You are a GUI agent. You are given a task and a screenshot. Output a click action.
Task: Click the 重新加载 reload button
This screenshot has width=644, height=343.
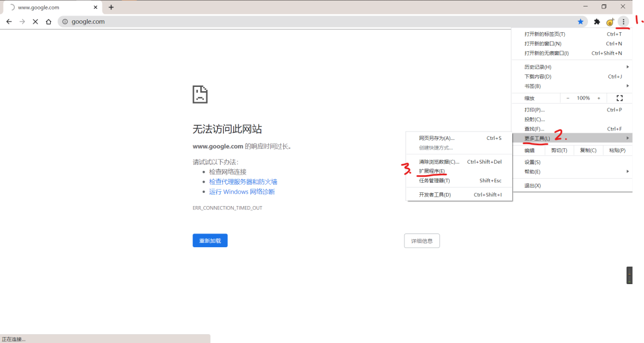point(210,241)
